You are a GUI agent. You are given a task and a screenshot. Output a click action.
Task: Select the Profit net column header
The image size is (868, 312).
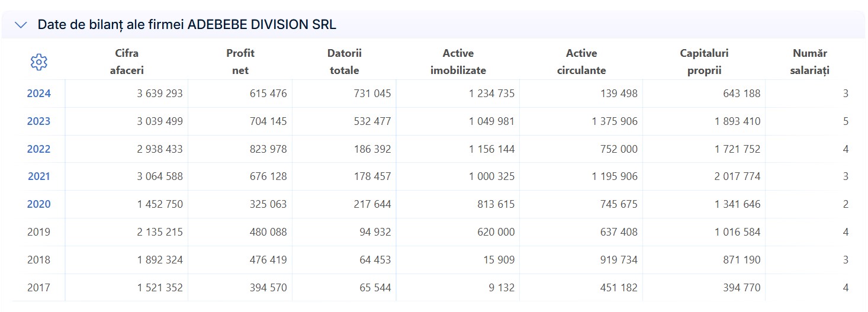[240, 62]
